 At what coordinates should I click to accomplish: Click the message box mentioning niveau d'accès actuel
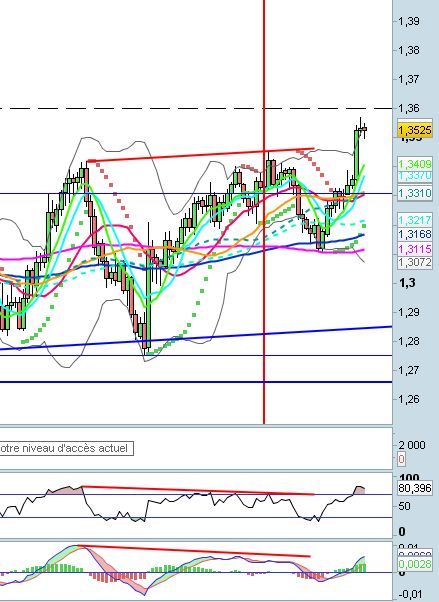coord(66,448)
